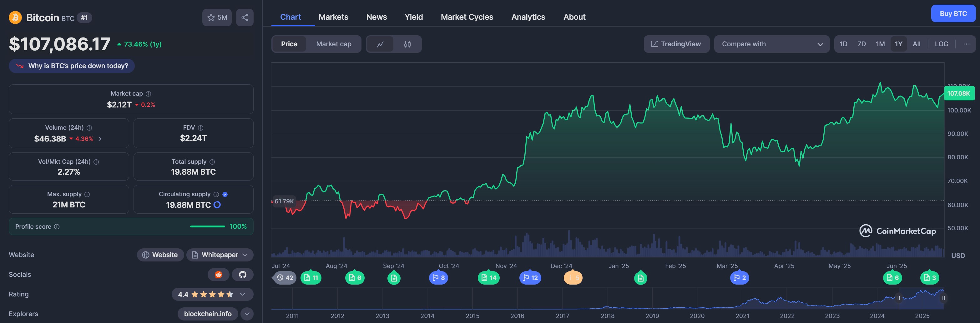Open flag event marker labeled 8
The width and height of the screenshot is (980, 323).
click(438, 278)
